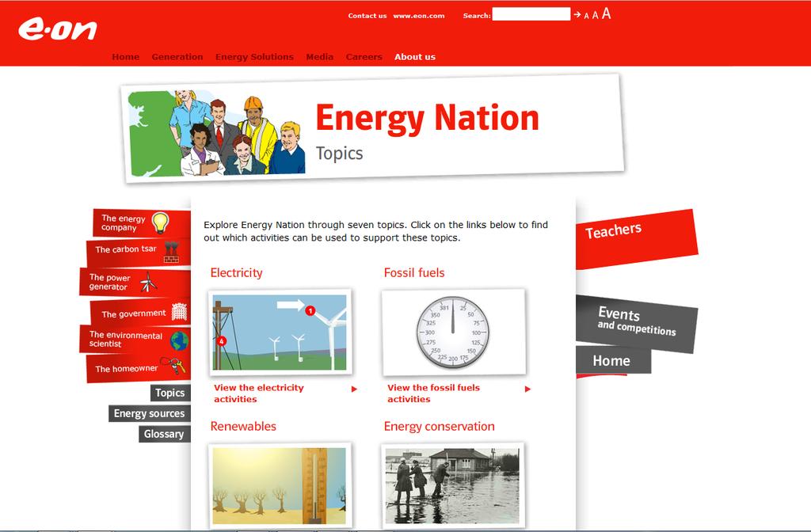Open the Media menu item

click(320, 57)
